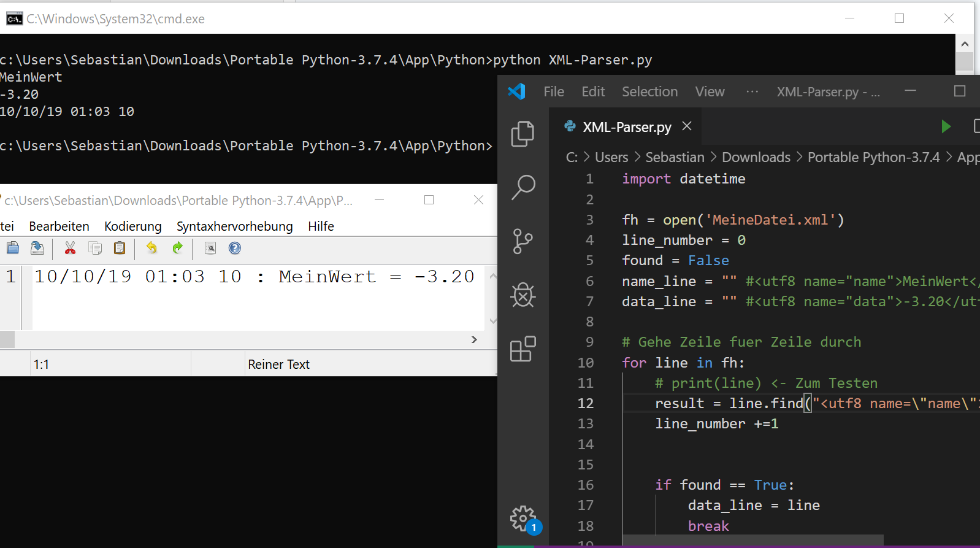Click the 1:1 cursor position status field
The height and width of the screenshot is (548, 980).
[x=41, y=365]
